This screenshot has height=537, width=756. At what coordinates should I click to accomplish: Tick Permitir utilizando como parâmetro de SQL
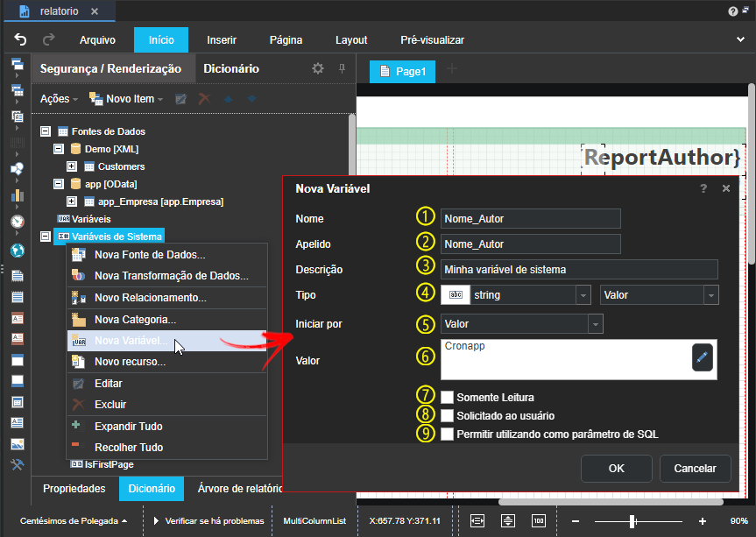click(x=447, y=434)
